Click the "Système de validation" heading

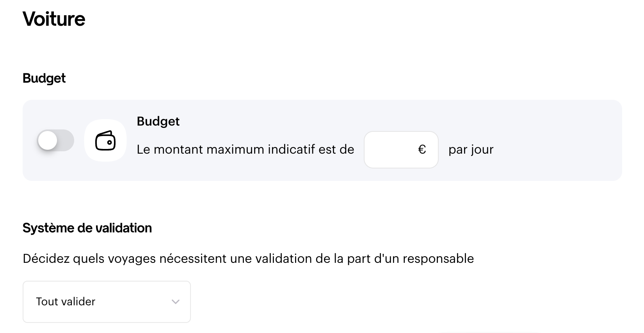(x=87, y=228)
